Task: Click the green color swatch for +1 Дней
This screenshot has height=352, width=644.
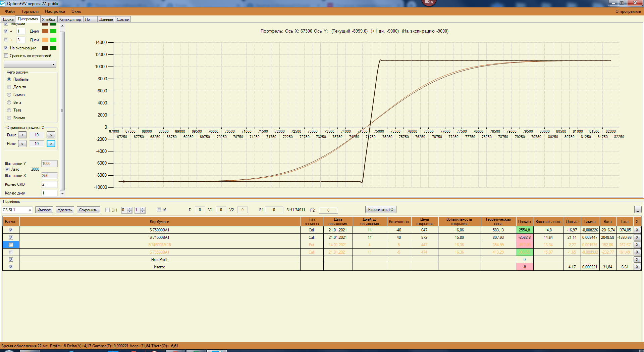Action: (53, 31)
